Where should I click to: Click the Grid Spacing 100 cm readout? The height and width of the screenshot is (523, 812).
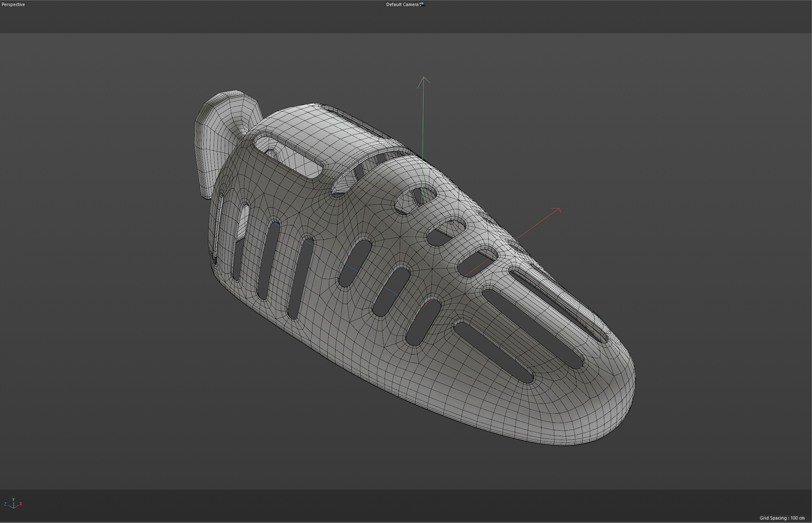click(x=782, y=518)
